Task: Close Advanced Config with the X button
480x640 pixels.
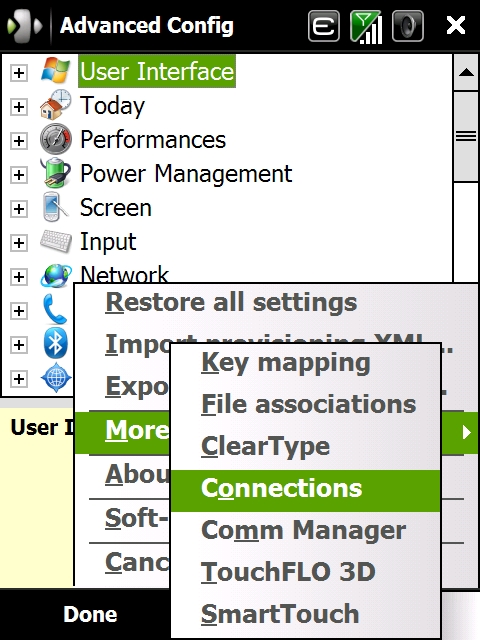Action: coord(456,26)
